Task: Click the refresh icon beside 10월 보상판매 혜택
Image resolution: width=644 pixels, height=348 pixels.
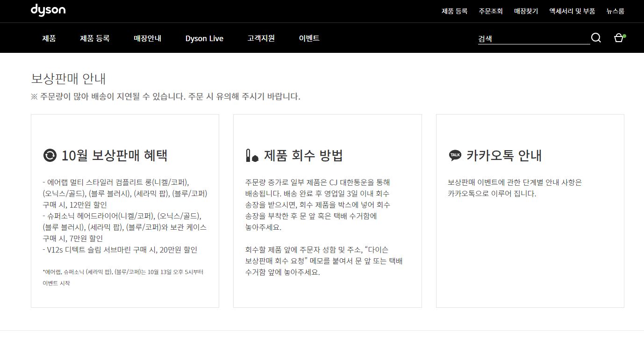Action: tap(50, 155)
